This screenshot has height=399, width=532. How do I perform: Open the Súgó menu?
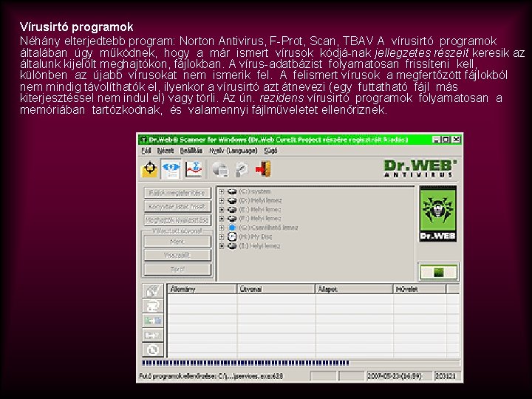(x=270, y=150)
